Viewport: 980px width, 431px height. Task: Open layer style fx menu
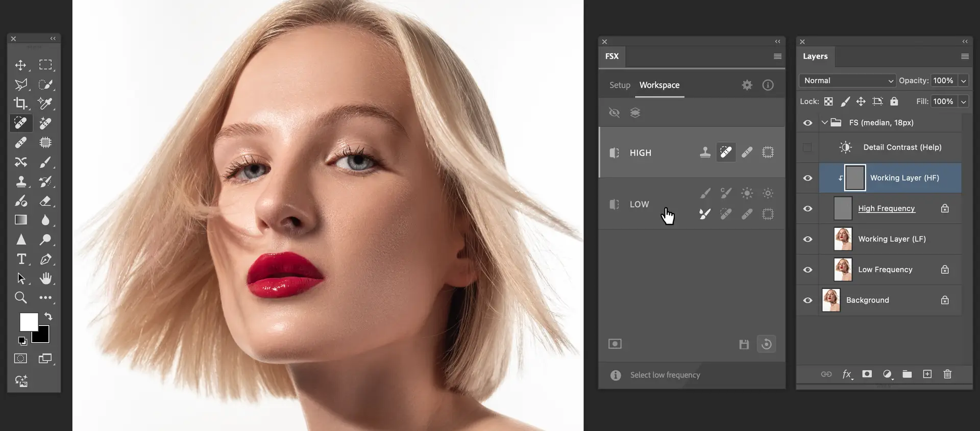847,374
